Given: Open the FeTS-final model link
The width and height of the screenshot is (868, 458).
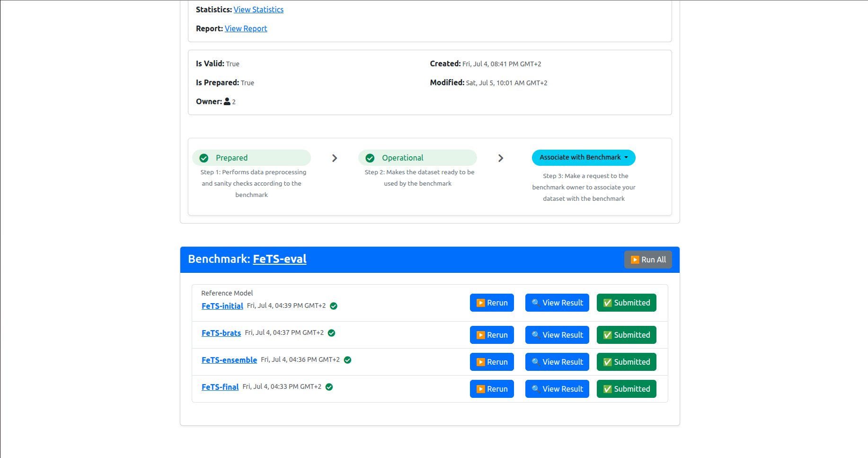Looking at the screenshot, I should (220, 387).
